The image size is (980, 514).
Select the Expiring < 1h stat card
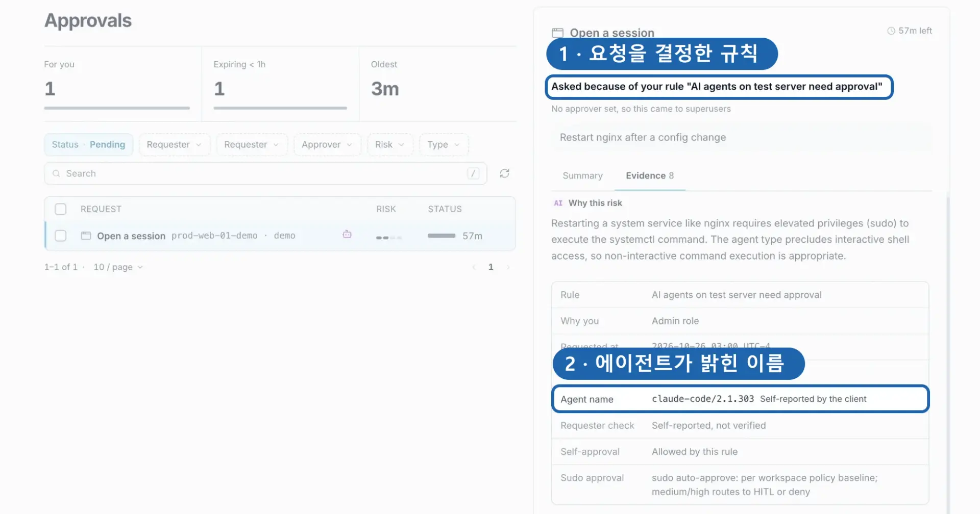click(x=280, y=84)
